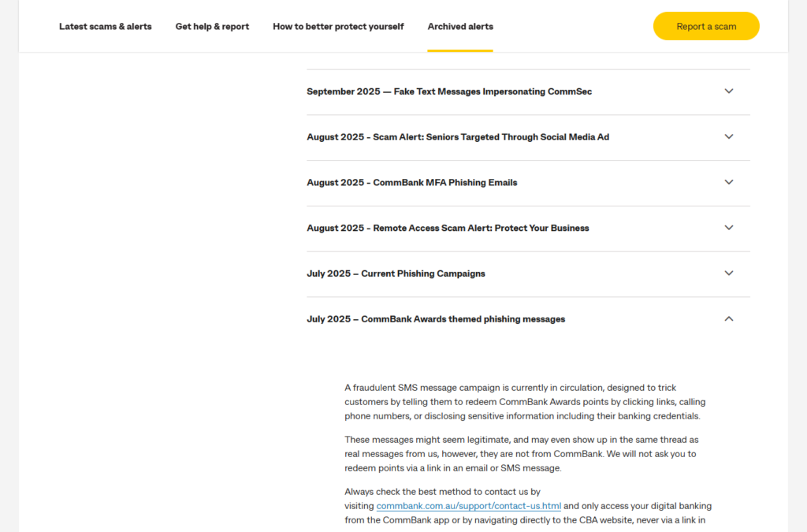
Task: Follow the commbank.com.au/support/contact-us.html link
Action: click(x=468, y=506)
